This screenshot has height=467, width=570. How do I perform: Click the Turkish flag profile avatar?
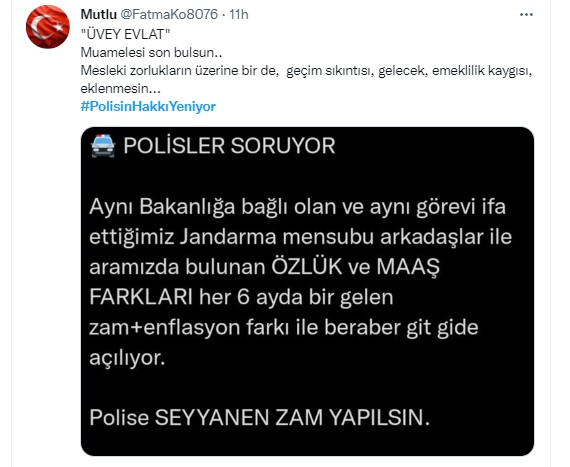(48, 27)
